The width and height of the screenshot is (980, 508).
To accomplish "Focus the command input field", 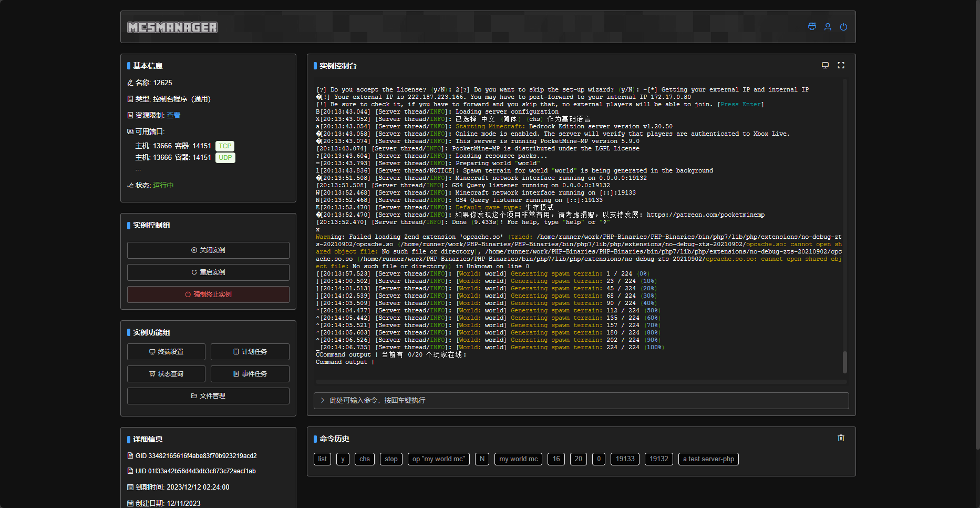I will point(581,401).
